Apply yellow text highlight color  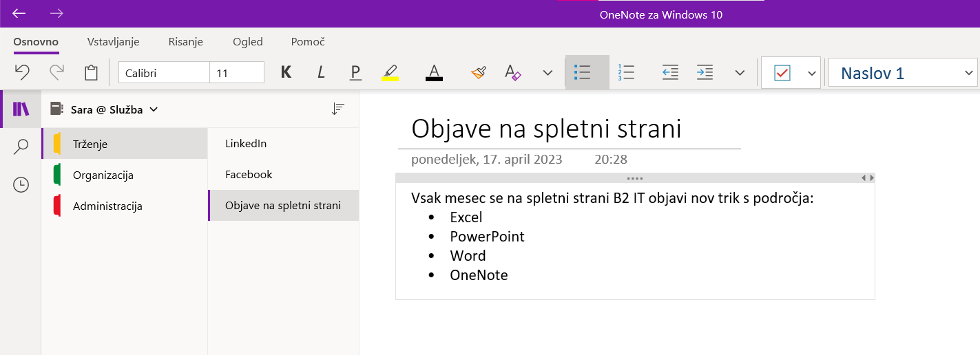click(x=390, y=72)
